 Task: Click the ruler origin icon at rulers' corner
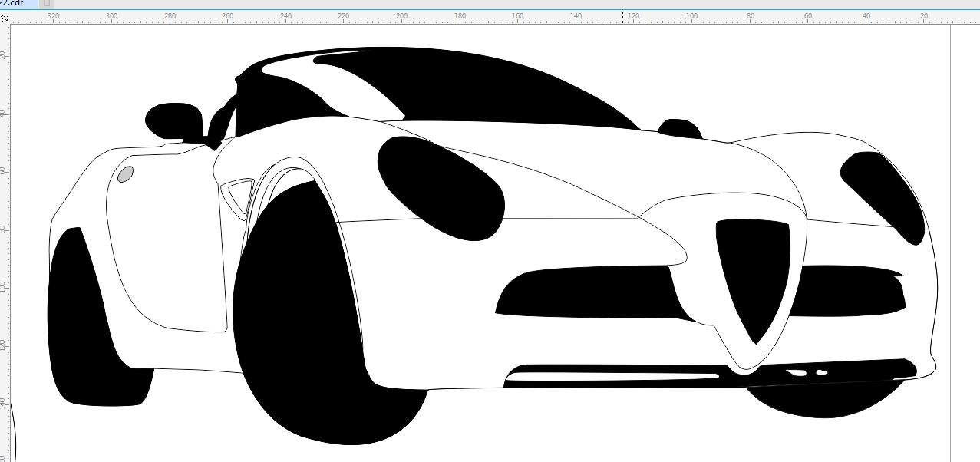point(5,16)
